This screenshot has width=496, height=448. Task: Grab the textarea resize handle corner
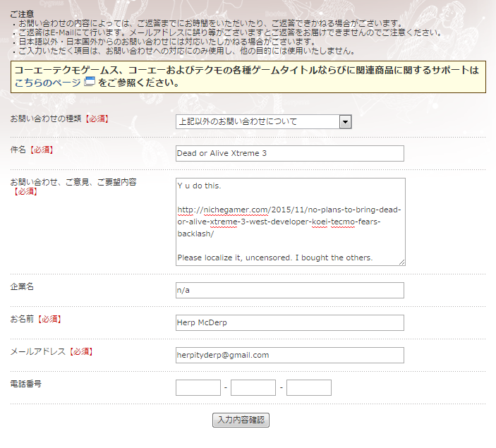click(x=401, y=262)
